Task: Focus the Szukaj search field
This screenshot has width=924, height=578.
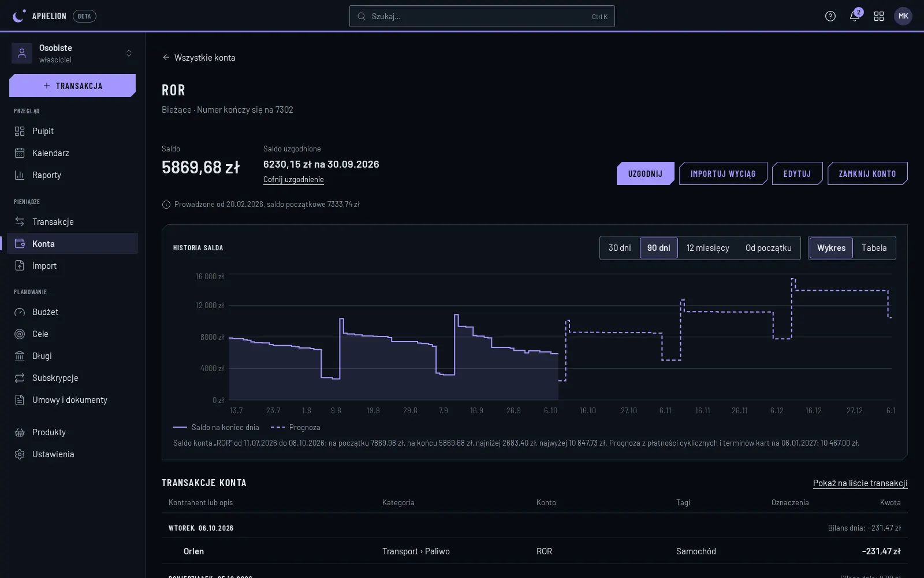Action: [x=482, y=16]
